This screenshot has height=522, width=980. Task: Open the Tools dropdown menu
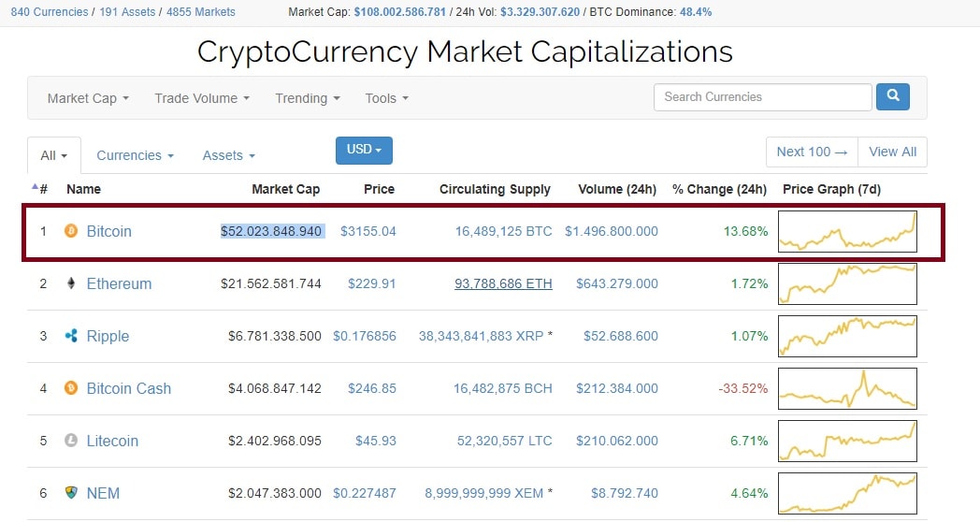(386, 98)
